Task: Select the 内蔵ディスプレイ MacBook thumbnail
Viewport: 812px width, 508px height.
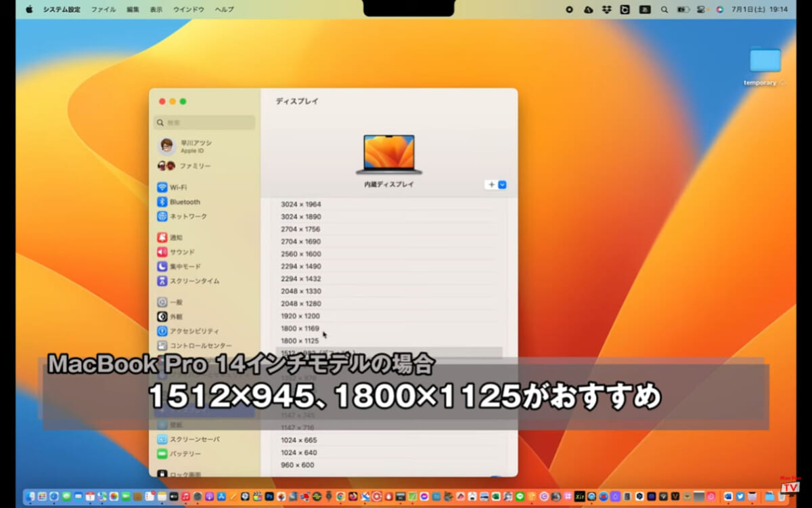Action: point(389,154)
